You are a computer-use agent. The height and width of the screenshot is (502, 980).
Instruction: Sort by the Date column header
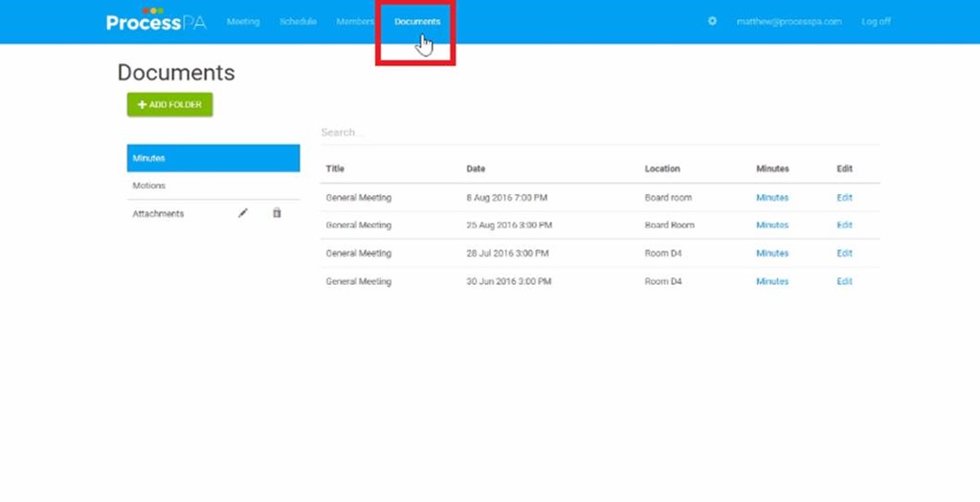(476, 168)
